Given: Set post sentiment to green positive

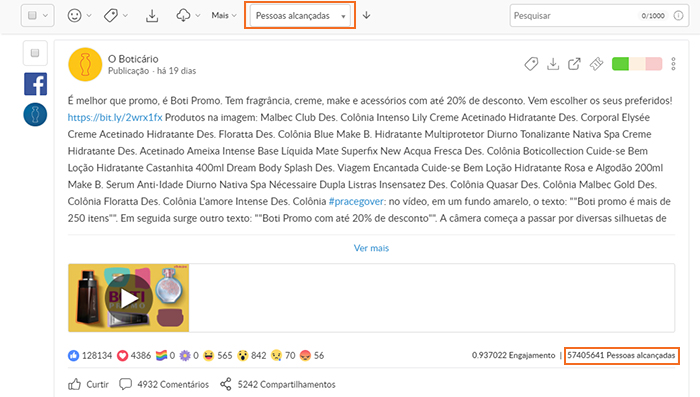Looking at the screenshot, I should (620, 64).
